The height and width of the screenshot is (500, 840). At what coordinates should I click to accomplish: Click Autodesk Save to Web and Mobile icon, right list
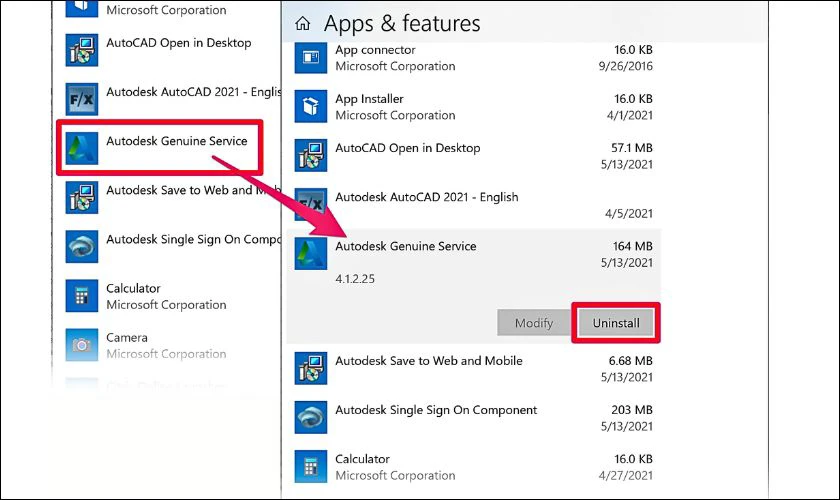311,368
